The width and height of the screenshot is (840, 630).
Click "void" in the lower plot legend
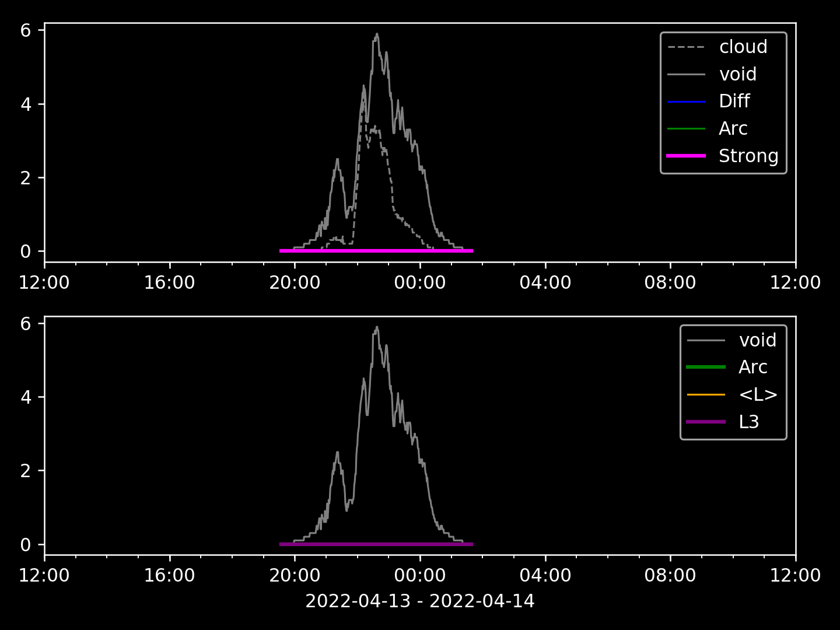pos(757,340)
